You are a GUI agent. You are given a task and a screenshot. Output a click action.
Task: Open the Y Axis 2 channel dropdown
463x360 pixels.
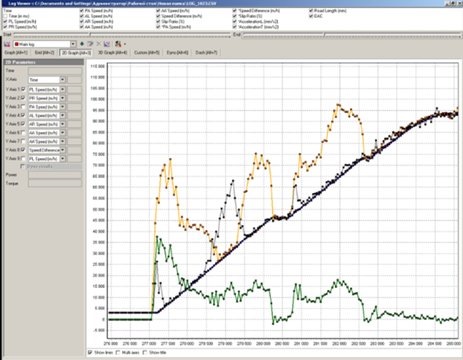point(62,98)
